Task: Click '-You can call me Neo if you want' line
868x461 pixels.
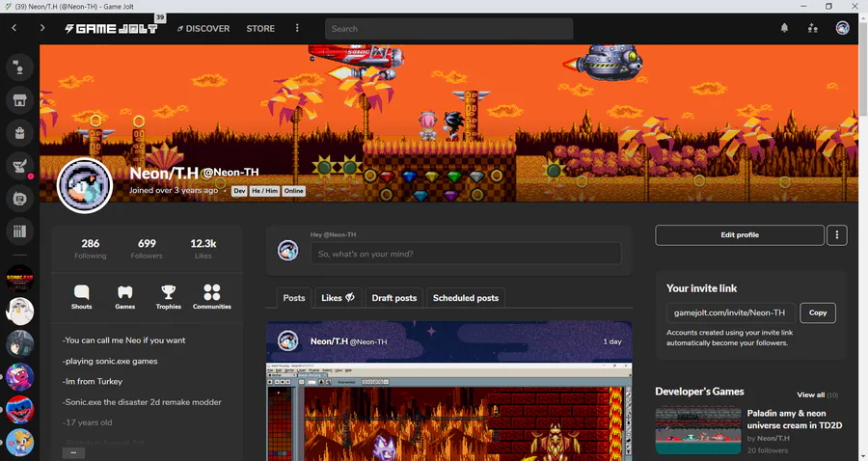Action: pos(124,340)
